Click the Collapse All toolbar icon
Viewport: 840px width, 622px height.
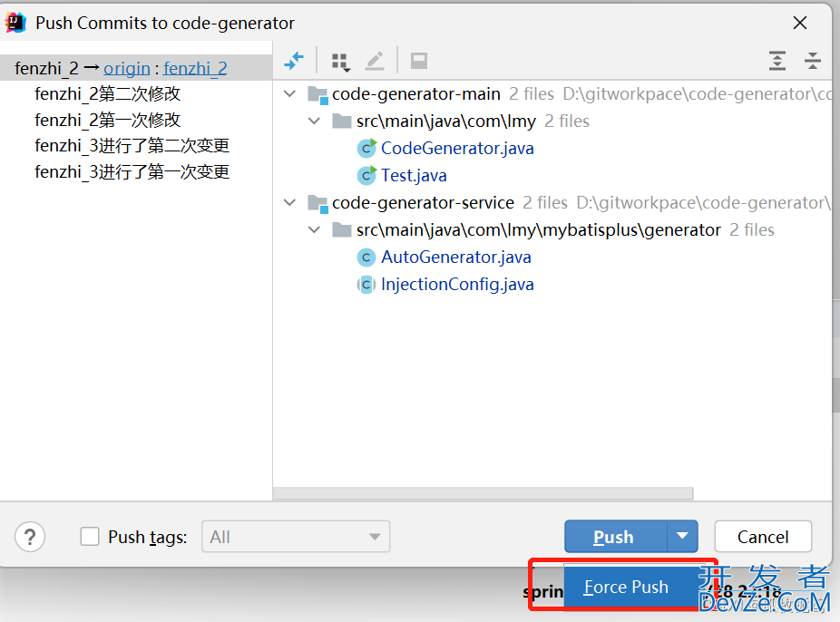[x=812, y=61]
